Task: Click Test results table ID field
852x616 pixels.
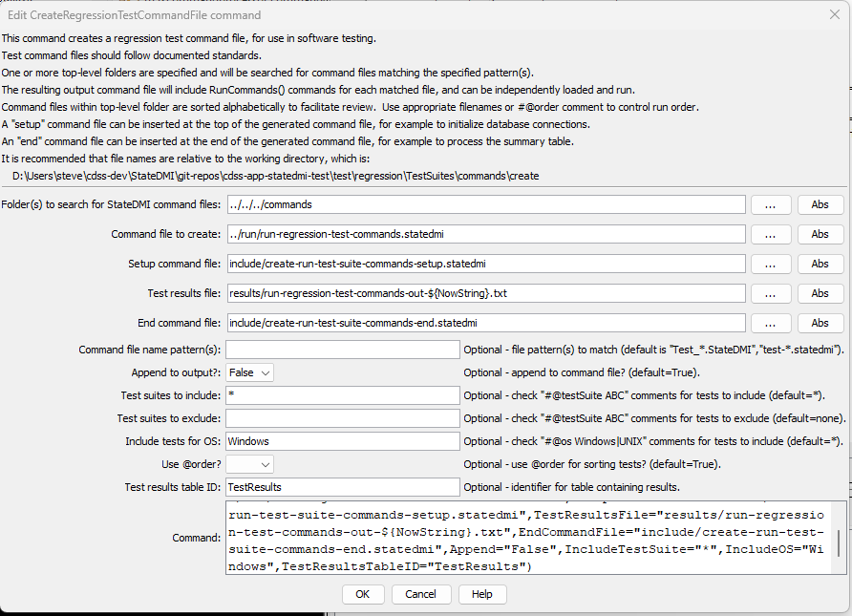Action: coord(343,487)
